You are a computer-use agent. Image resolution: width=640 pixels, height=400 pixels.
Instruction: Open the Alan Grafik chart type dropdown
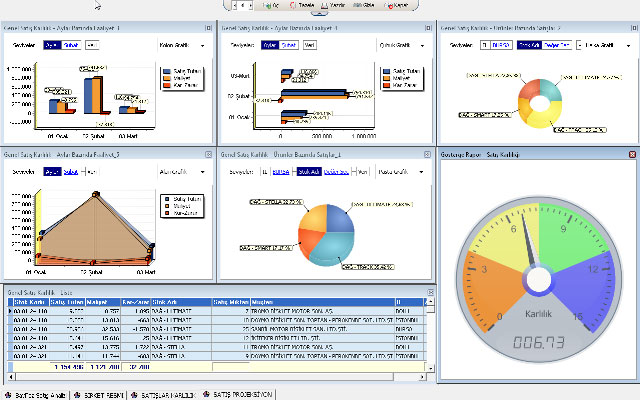click(x=203, y=171)
